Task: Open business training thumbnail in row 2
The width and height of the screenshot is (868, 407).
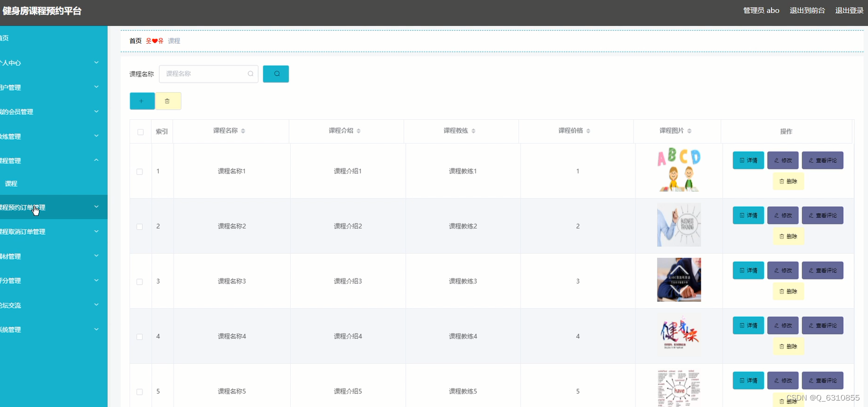Action: [679, 225]
